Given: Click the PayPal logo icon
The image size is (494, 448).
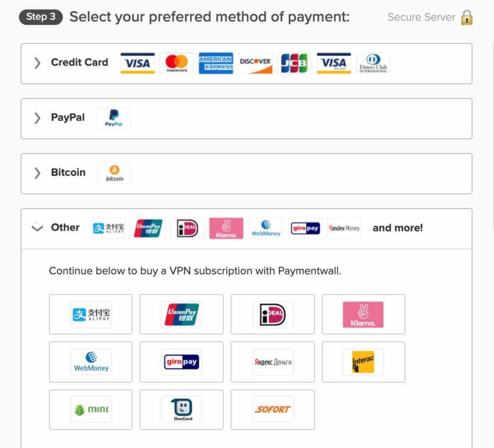Looking at the screenshot, I should 114,118.
